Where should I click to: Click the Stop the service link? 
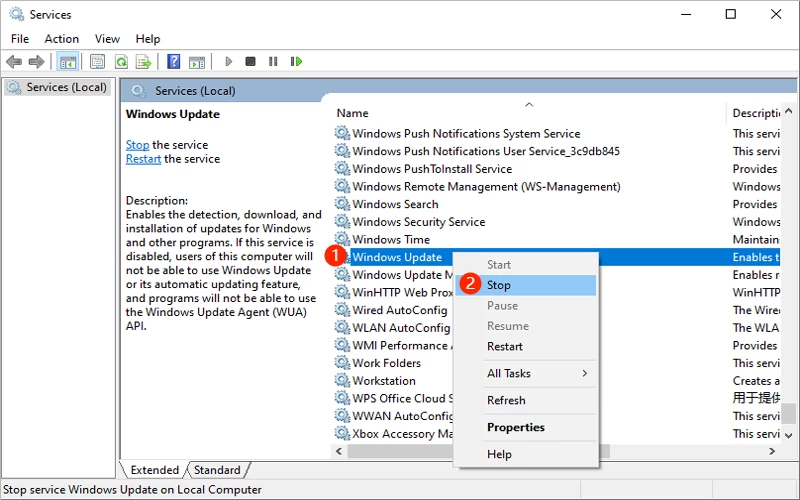[137, 145]
